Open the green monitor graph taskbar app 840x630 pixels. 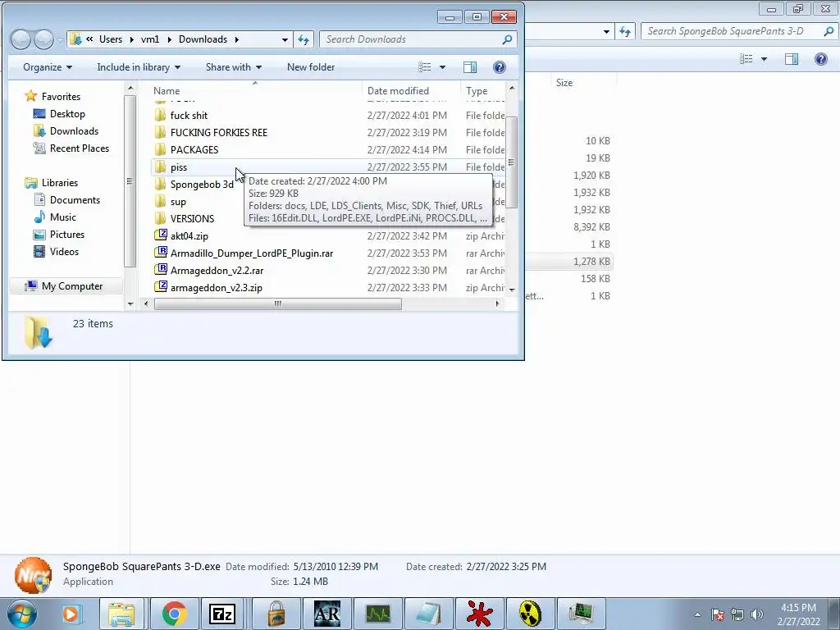click(x=377, y=614)
